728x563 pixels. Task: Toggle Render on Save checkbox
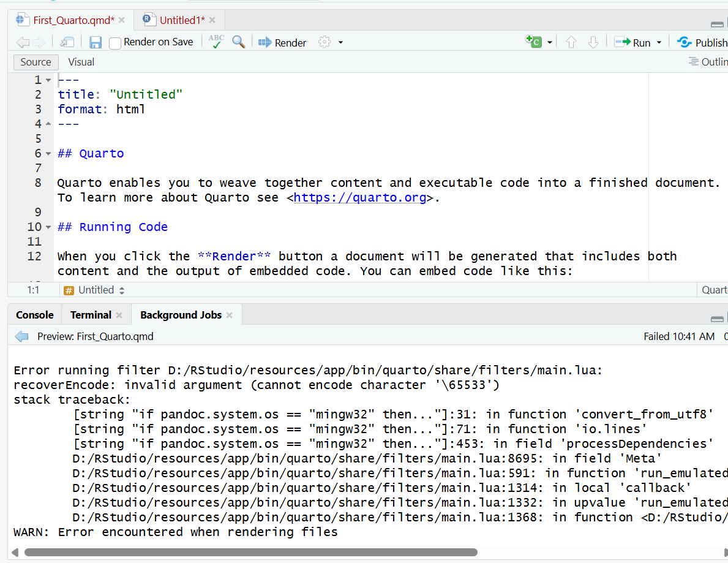tap(114, 43)
